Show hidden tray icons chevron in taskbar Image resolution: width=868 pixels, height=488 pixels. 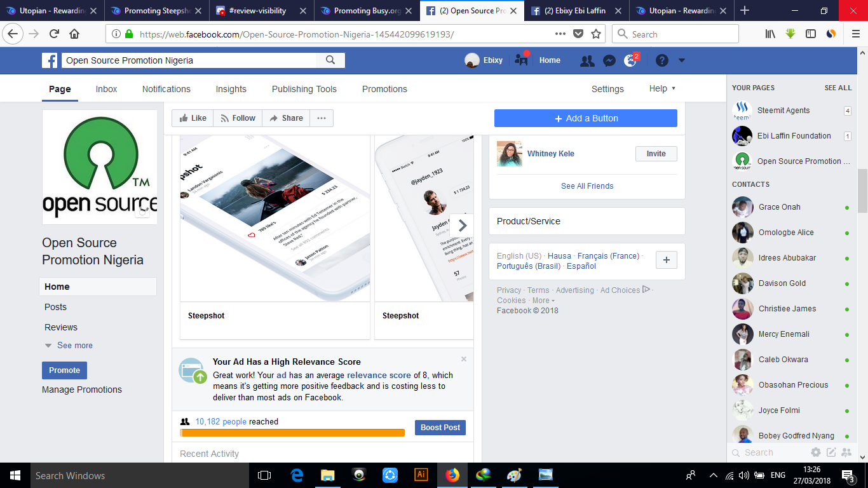[x=713, y=475]
